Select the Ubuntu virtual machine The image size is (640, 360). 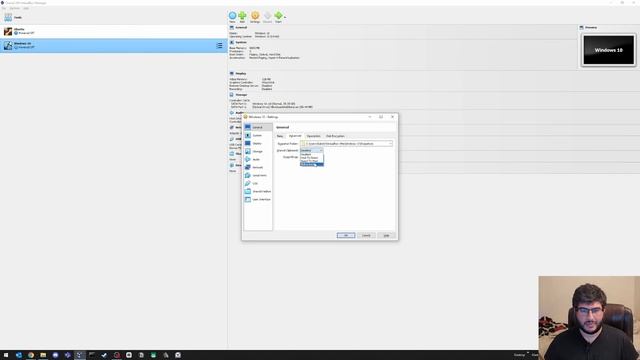(x=113, y=31)
